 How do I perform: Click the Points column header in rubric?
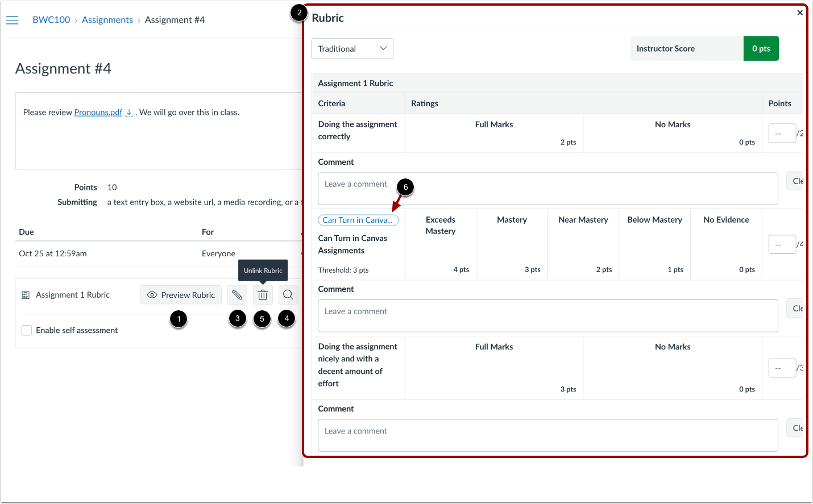pos(779,103)
